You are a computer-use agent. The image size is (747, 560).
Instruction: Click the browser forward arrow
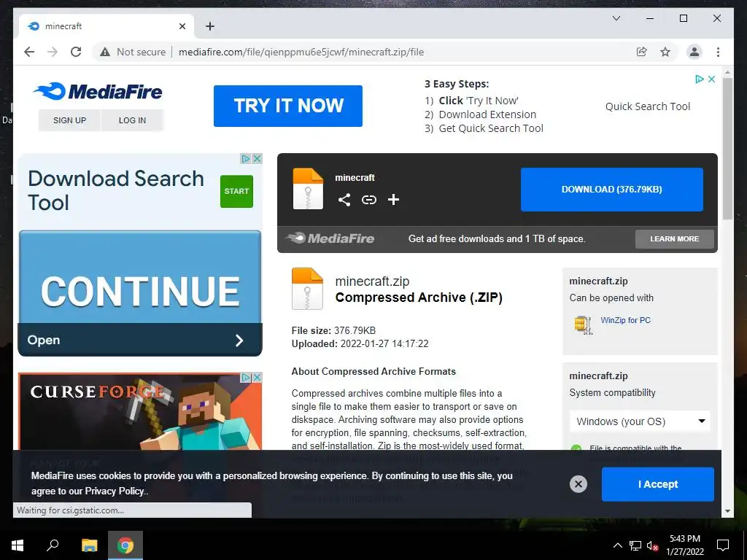click(x=53, y=52)
